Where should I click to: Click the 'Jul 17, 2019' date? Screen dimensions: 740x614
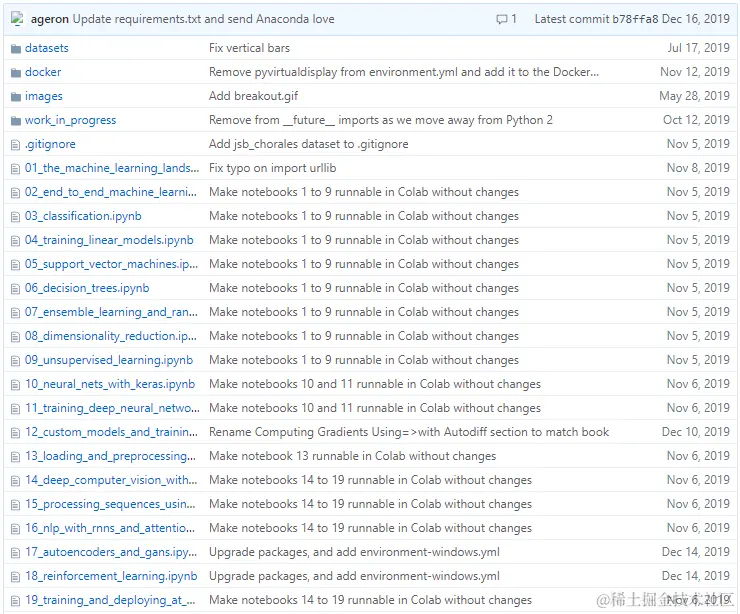698,48
